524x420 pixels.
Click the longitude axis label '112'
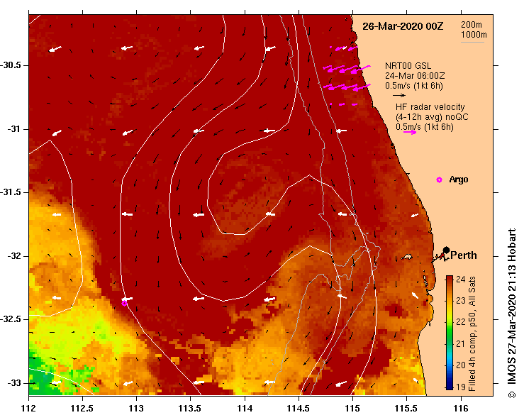click(28, 409)
